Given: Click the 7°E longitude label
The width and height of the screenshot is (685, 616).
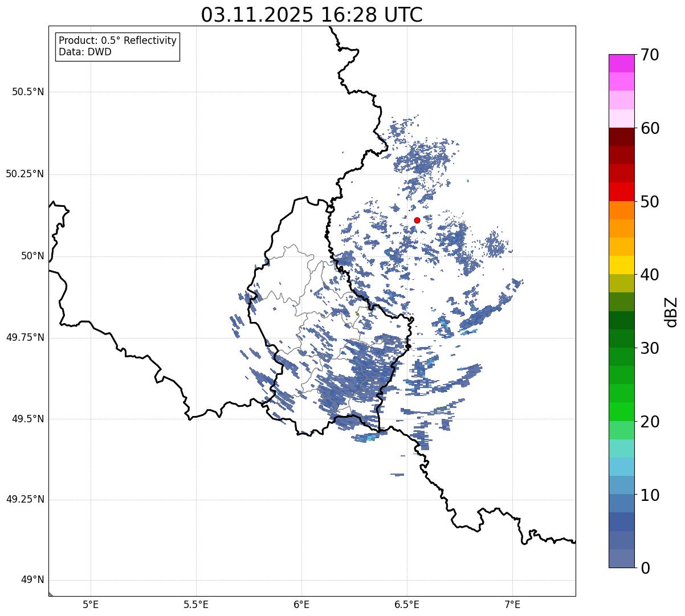Looking at the screenshot, I should pyautogui.click(x=512, y=604).
